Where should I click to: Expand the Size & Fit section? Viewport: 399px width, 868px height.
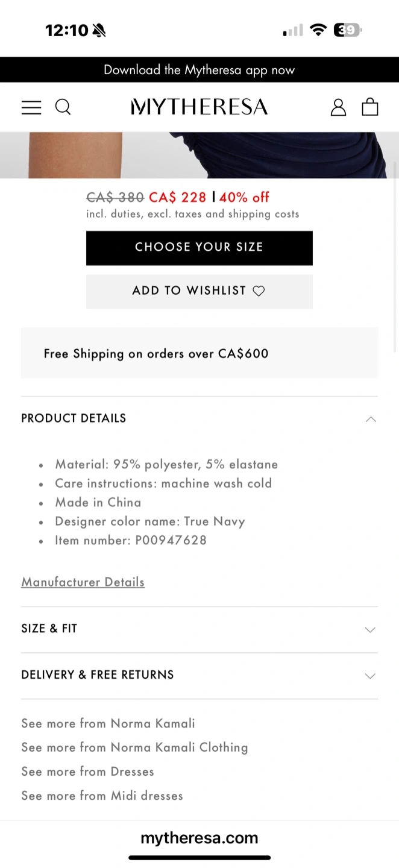199,629
